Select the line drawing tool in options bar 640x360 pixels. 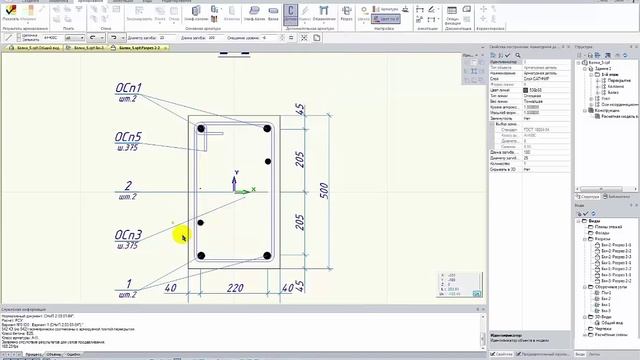coord(8,38)
